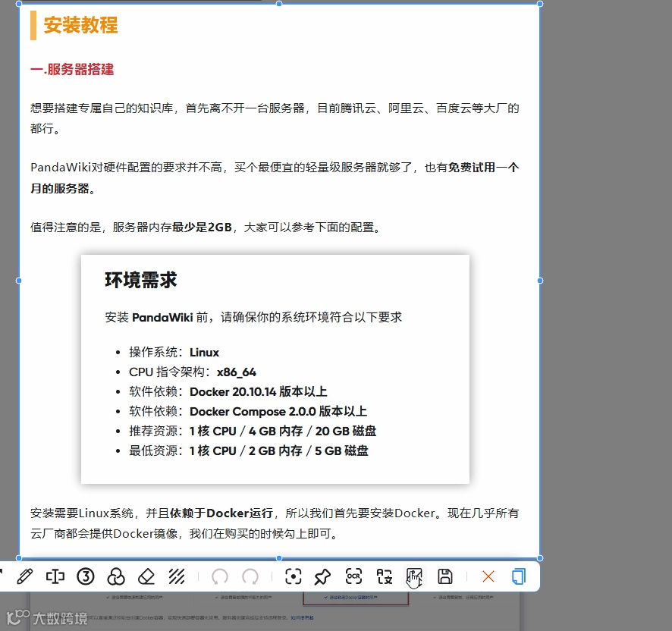Start long scrolling screenshot

coord(414,577)
